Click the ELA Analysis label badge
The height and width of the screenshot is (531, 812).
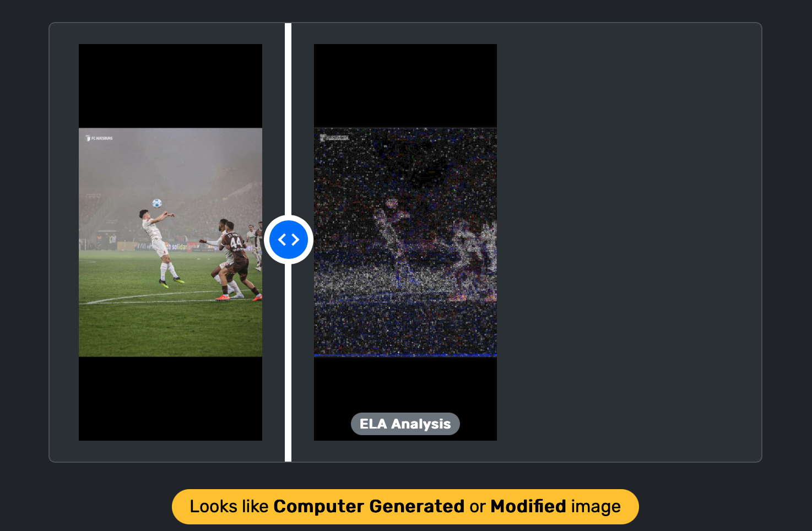pos(405,424)
